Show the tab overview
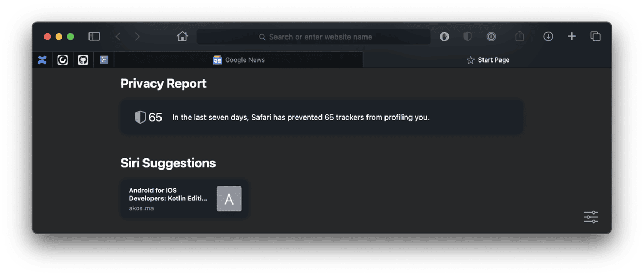The width and height of the screenshot is (644, 276). 595,37
